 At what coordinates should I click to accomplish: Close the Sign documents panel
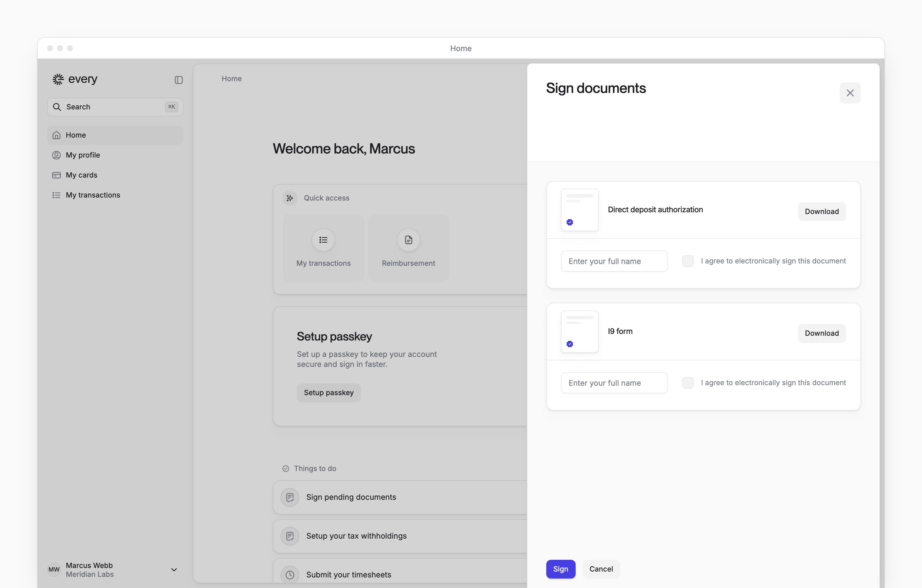(850, 93)
